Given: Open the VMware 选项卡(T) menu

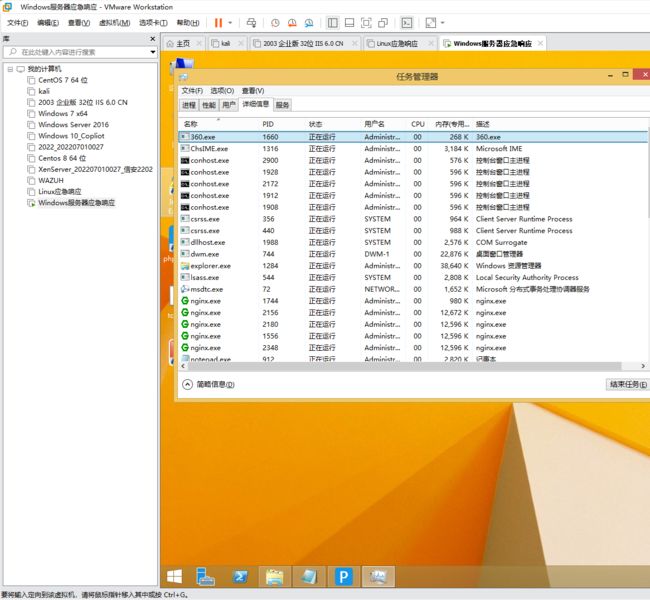Looking at the screenshot, I should point(153,23).
